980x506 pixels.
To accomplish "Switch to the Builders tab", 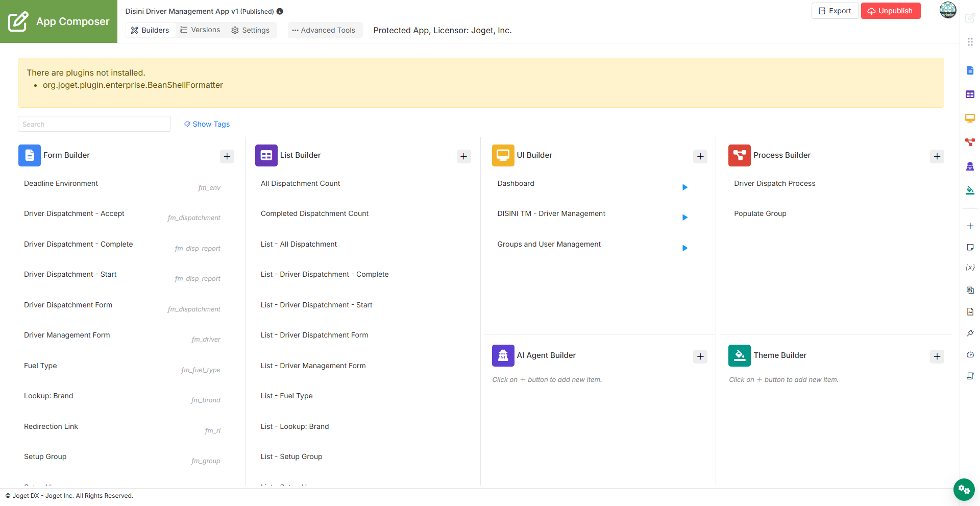I will point(150,30).
